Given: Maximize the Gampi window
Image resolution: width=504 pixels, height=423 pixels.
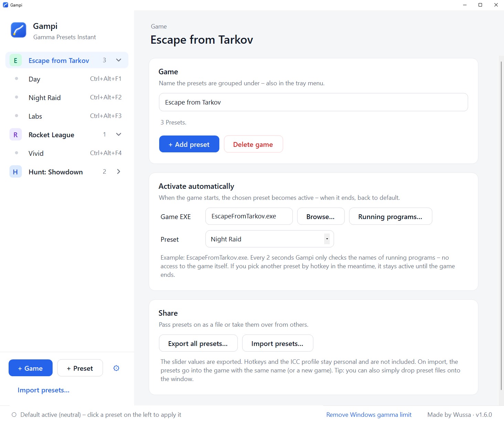Looking at the screenshot, I should 480,5.
